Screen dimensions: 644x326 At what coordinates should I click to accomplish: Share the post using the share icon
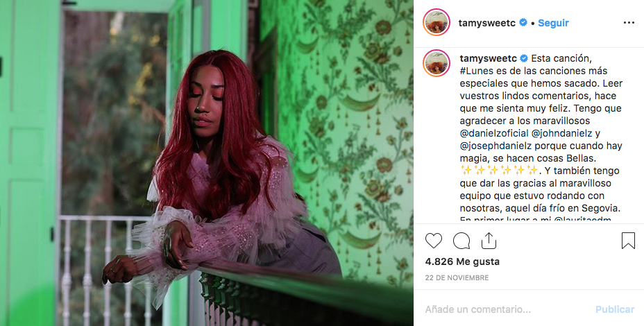pyautogui.click(x=489, y=241)
